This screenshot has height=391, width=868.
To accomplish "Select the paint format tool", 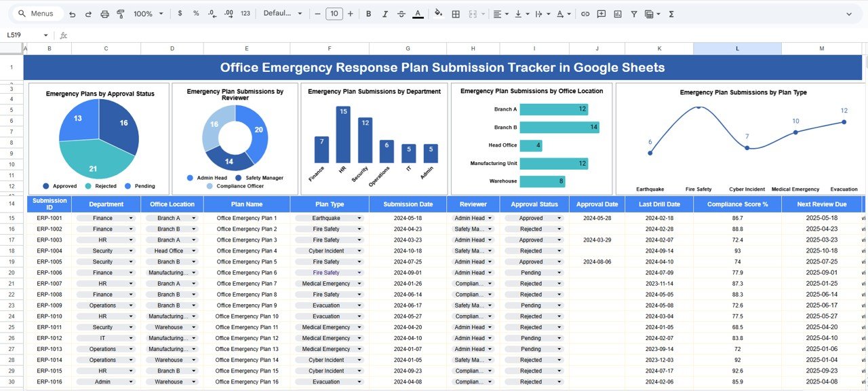I will tap(121, 14).
